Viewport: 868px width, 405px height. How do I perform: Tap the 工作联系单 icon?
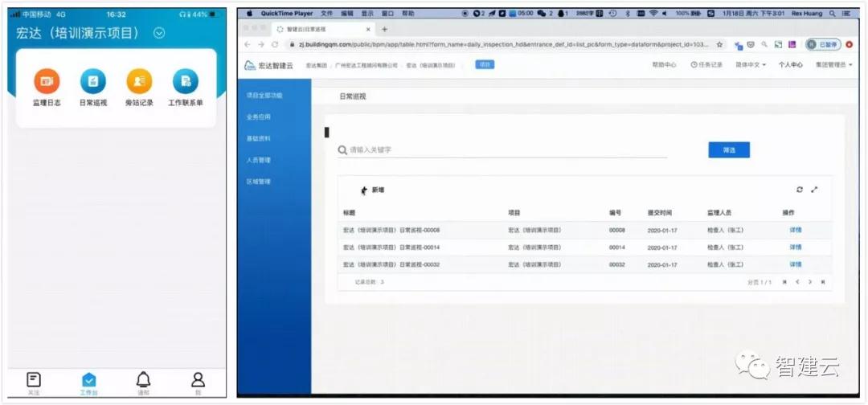tap(185, 81)
